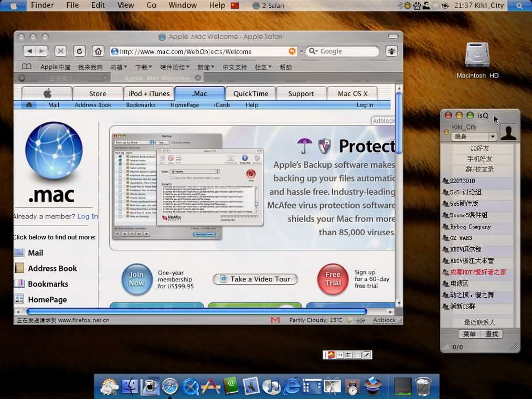Switch to the iPod + iTunes tab
The height and width of the screenshot is (399, 532).
[x=149, y=93]
